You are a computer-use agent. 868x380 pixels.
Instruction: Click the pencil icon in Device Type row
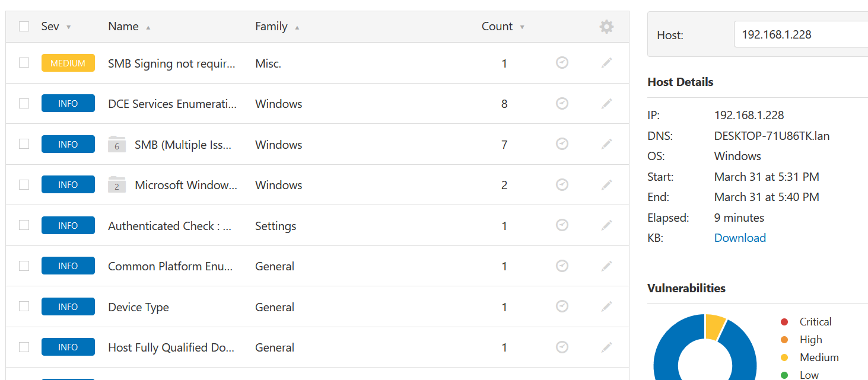[x=606, y=306]
